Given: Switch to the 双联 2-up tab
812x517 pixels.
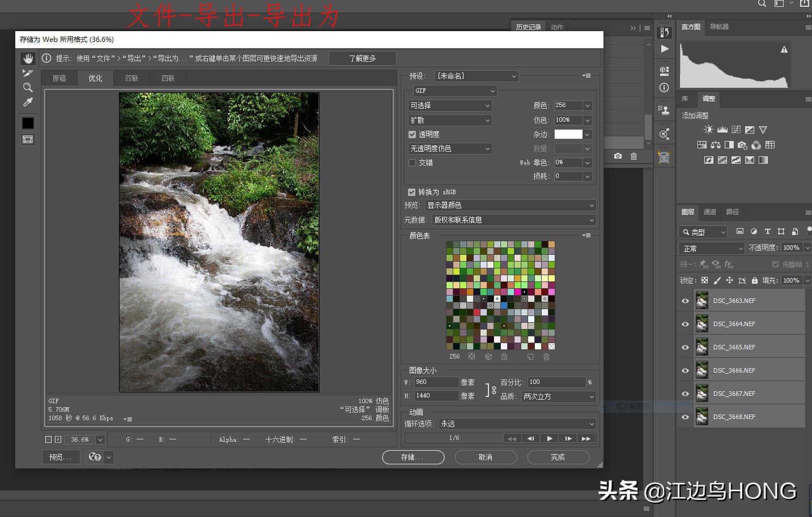Looking at the screenshot, I should [x=131, y=78].
